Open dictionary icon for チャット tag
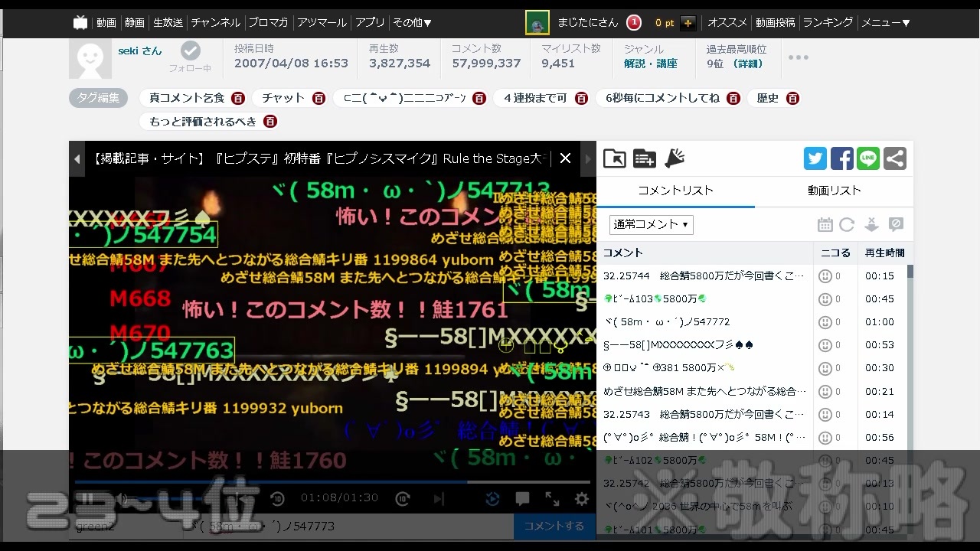 pyautogui.click(x=318, y=98)
